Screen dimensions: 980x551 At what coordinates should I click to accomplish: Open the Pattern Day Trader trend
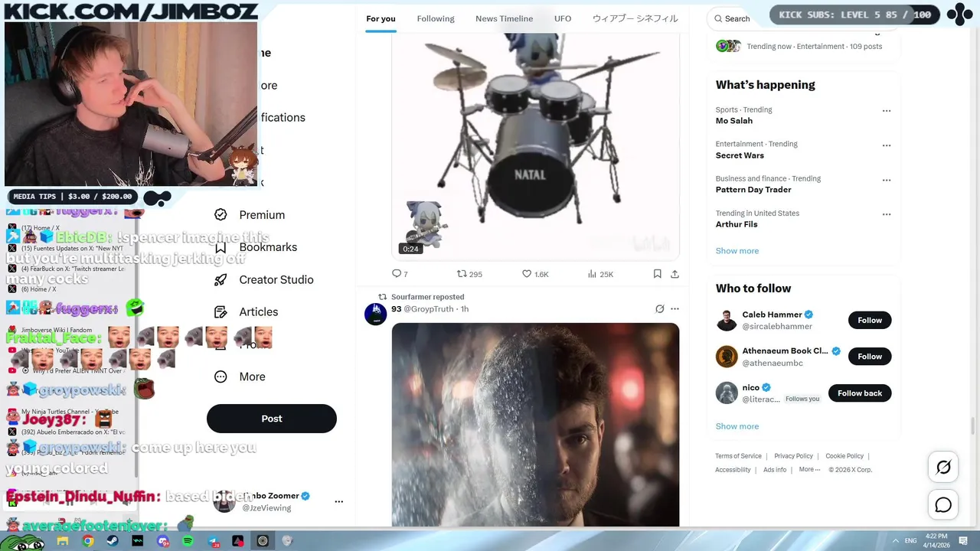tap(753, 190)
